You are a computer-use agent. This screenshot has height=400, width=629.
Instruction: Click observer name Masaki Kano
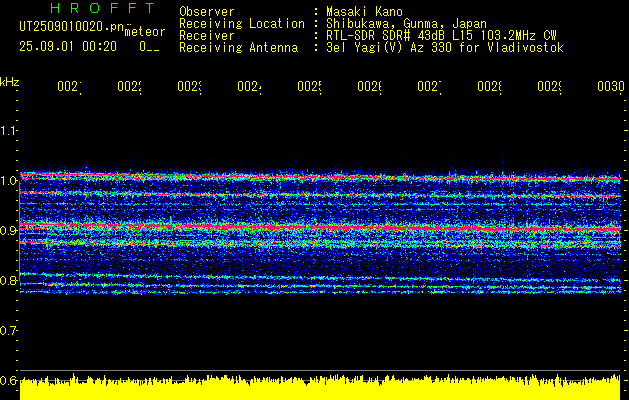(364, 12)
